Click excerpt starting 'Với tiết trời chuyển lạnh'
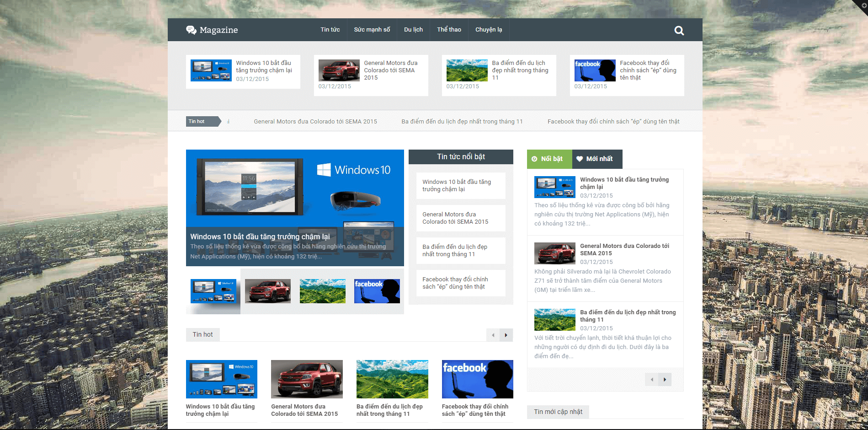Screen dimensions: 868x430 602,347
